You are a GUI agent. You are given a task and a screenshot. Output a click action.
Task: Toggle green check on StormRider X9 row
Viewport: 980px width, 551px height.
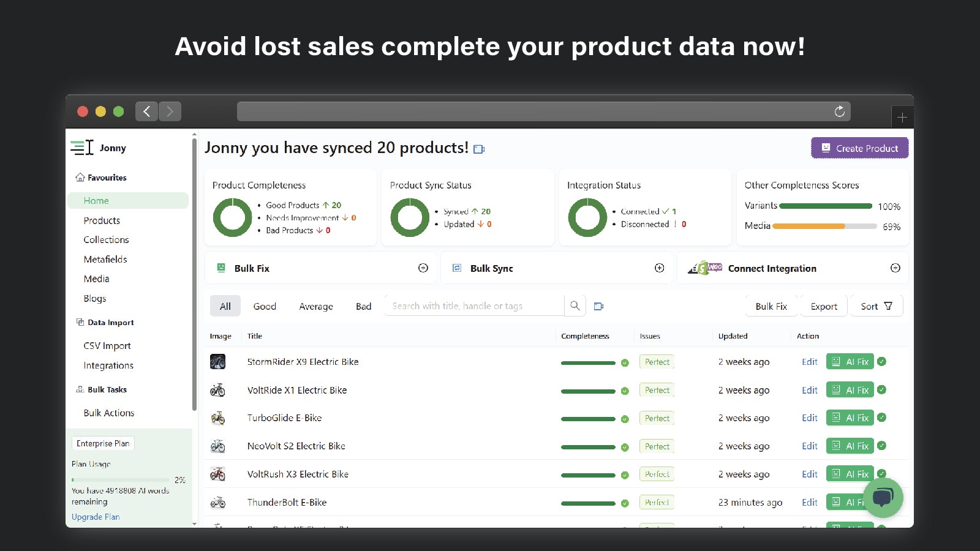[881, 361]
